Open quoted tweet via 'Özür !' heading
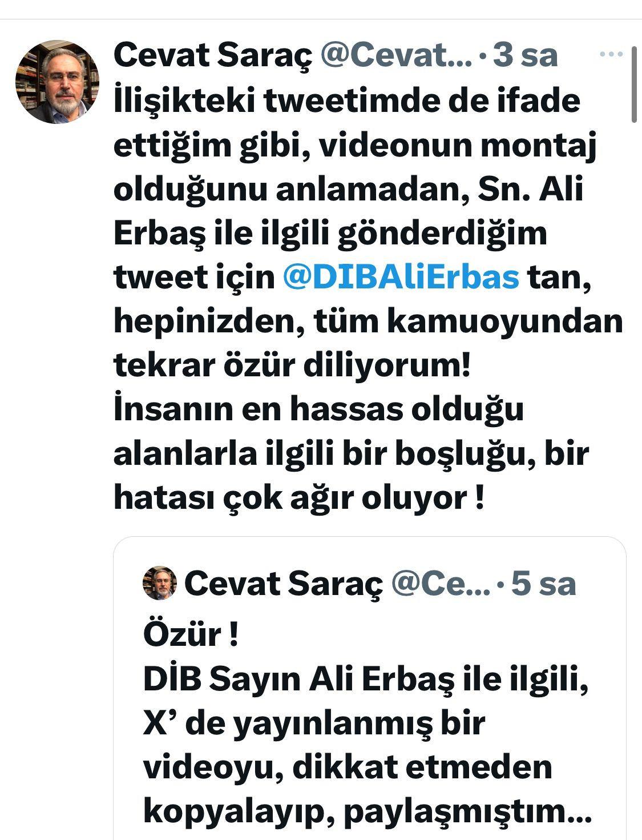 (x=190, y=635)
